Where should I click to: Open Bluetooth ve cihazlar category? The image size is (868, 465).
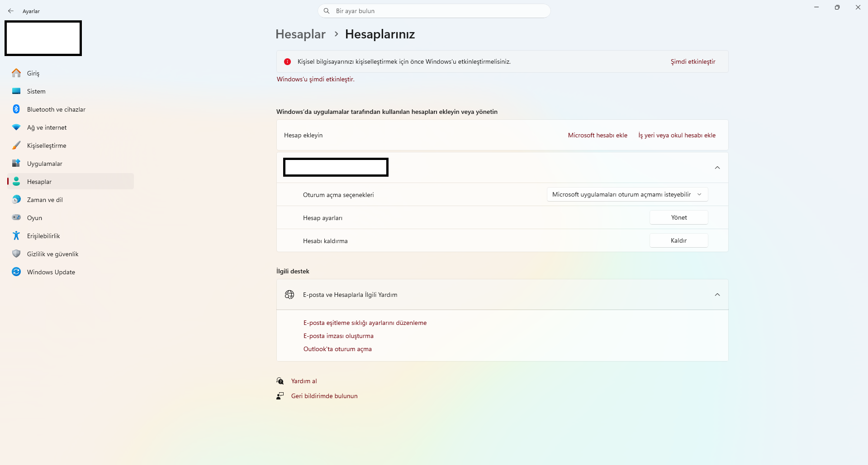(x=71, y=109)
